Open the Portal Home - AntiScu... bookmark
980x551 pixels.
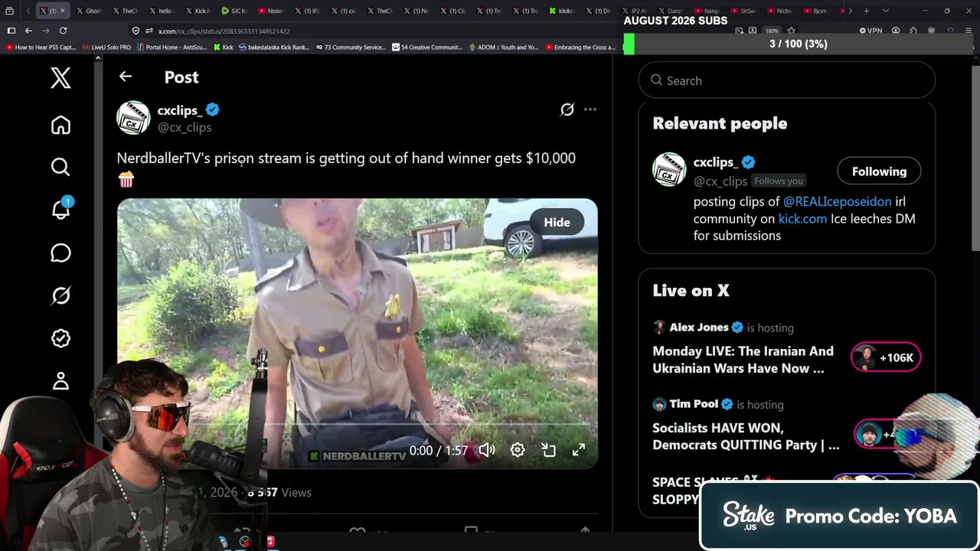point(171,47)
